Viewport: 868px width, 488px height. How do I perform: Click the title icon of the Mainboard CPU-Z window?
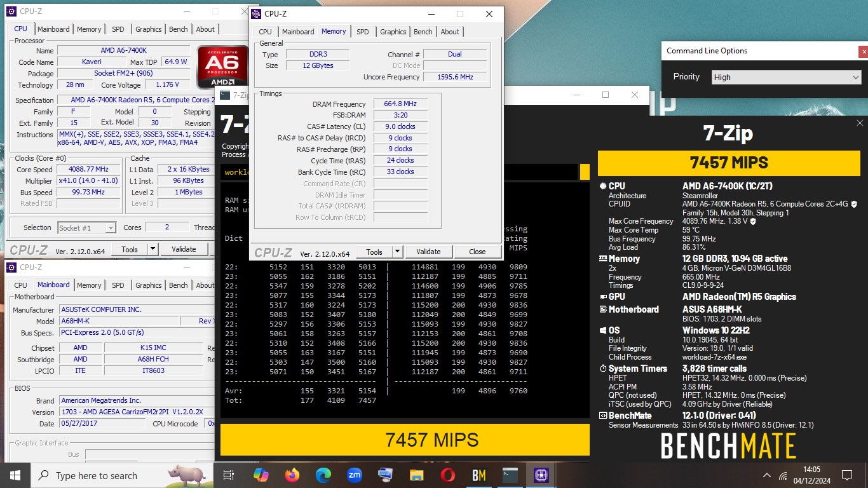click(12, 268)
